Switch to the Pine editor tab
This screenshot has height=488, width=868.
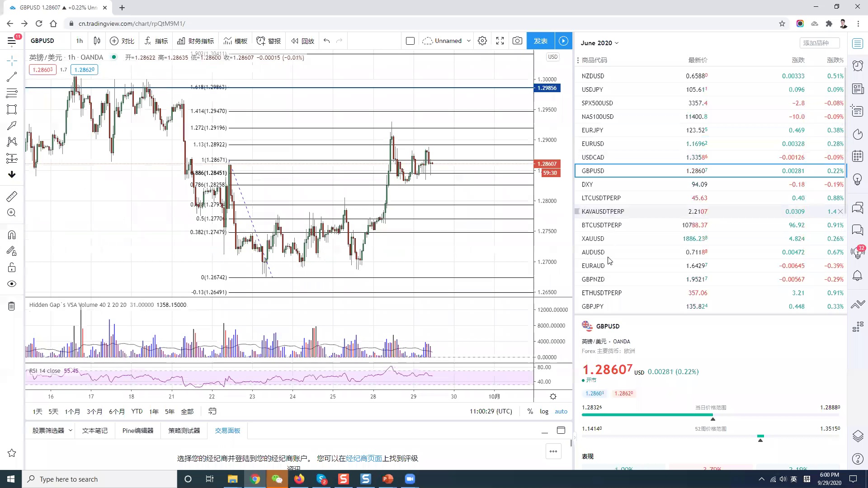click(138, 430)
